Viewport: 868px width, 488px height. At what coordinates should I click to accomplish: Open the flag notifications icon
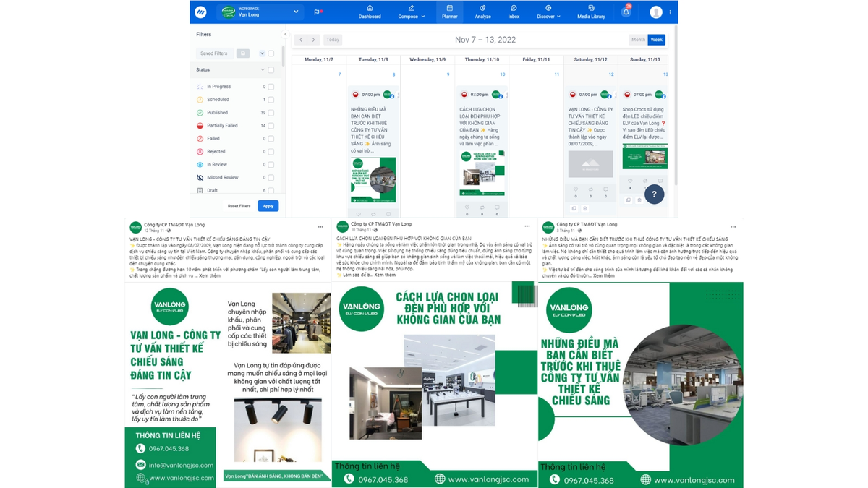point(318,12)
